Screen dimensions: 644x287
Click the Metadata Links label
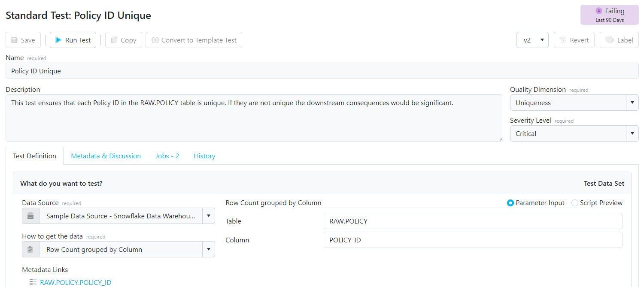click(x=45, y=270)
